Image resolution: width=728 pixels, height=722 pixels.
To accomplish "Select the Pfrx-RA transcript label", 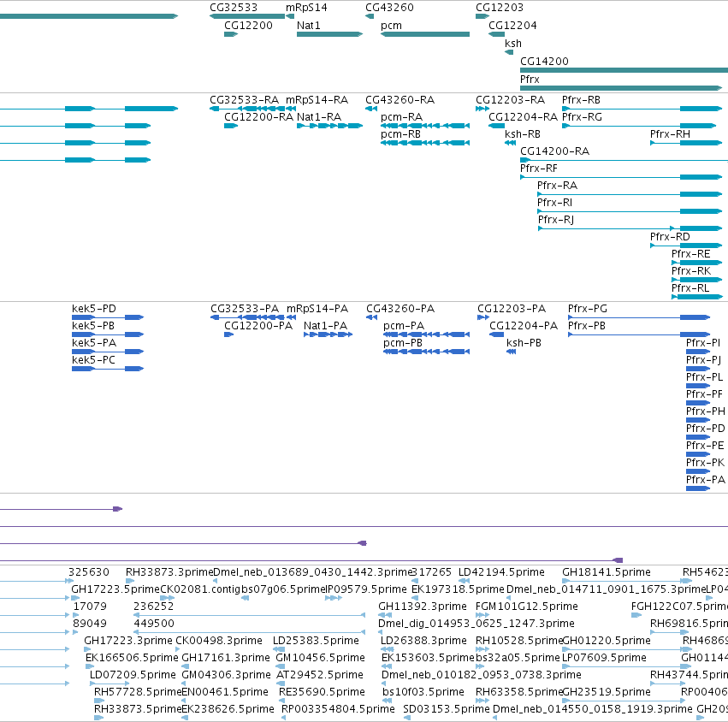I will pyautogui.click(x=557, y=186).
